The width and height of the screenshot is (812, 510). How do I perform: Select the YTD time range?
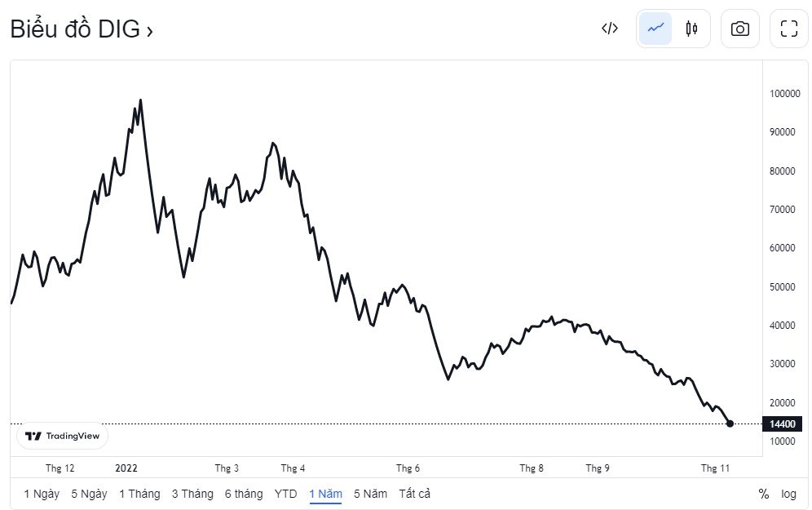(x=285, y=494)
